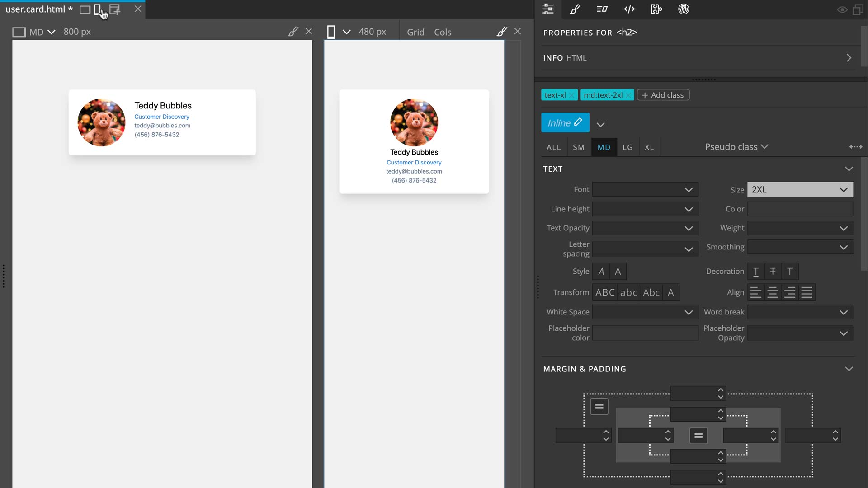Image resolution: width=868 pixels, height=488 pixels.
Task: Switch to the LG breakpoint tab
Action: (627, 147)
